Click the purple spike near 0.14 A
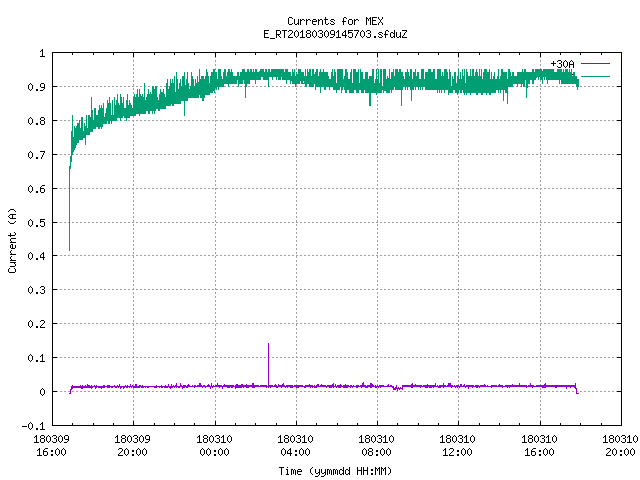Viewport: 640px width, 480px height. click(x=268, y=364)
